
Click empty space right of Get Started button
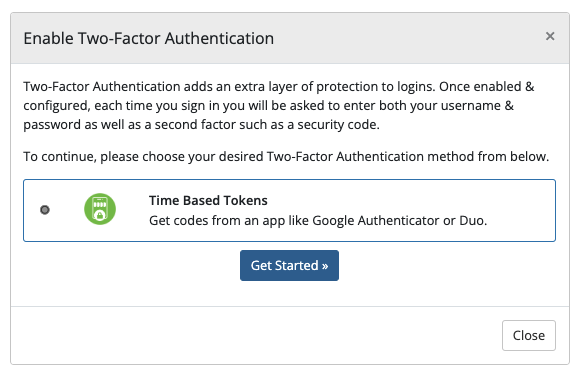(x=447, y=265)
